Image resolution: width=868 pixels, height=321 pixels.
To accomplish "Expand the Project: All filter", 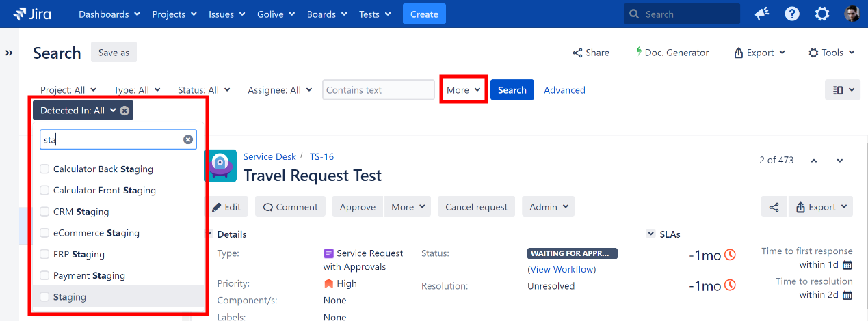I will [68, 90].
